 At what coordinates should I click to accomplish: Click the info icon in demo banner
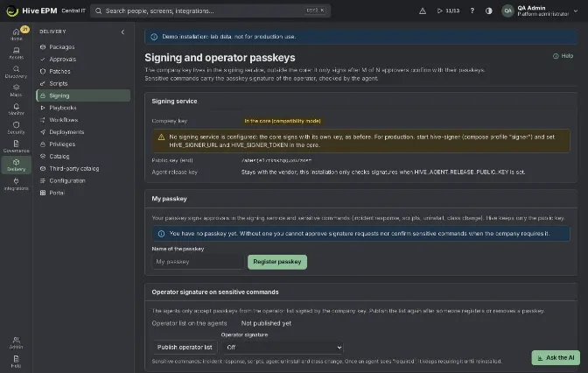tap(154, 37)
